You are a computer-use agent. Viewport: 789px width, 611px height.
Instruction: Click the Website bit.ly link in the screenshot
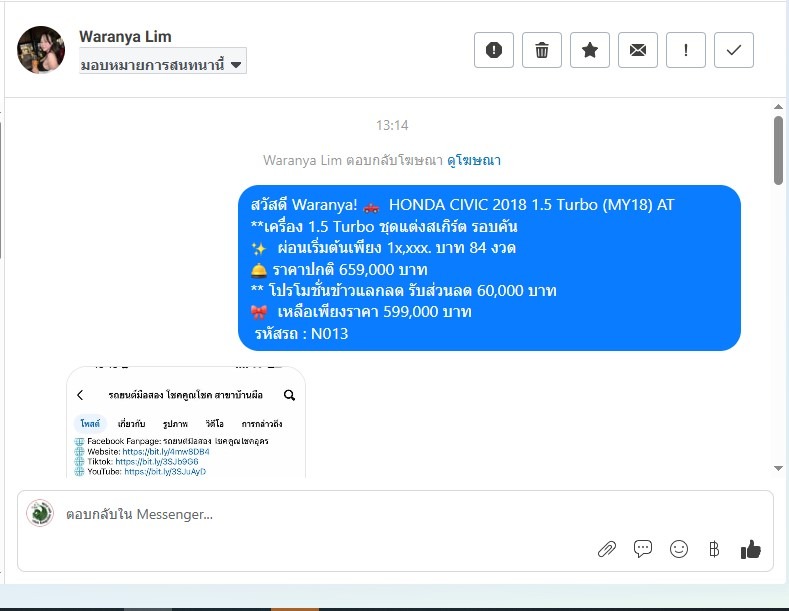point(166,451)
